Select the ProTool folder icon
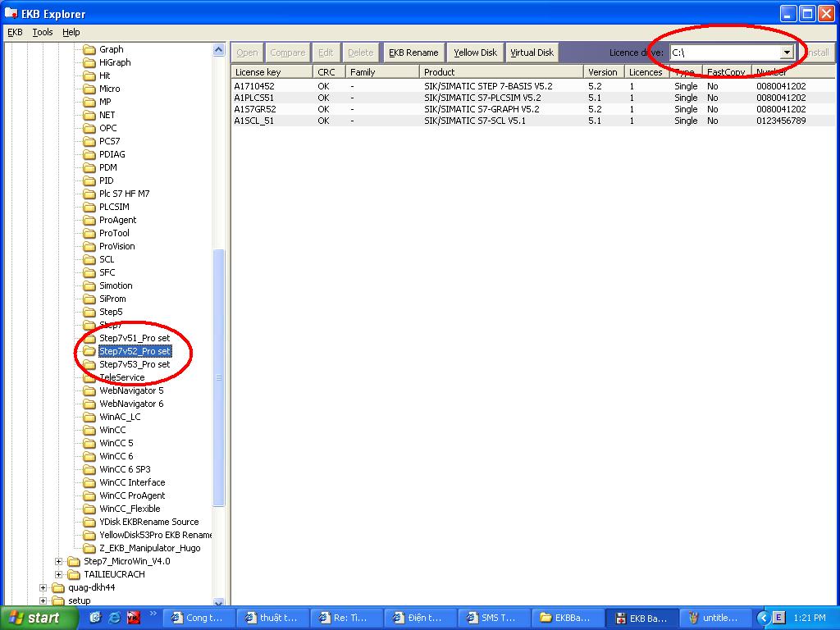Screen dimensions: 840x630 click(x=89, y=233)
